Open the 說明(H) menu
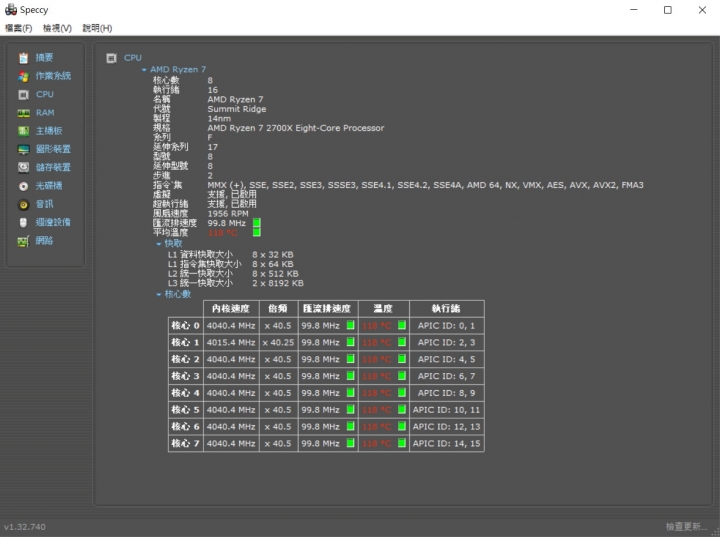This screenshot has height=537, width=720. click(x=97, y=28)
